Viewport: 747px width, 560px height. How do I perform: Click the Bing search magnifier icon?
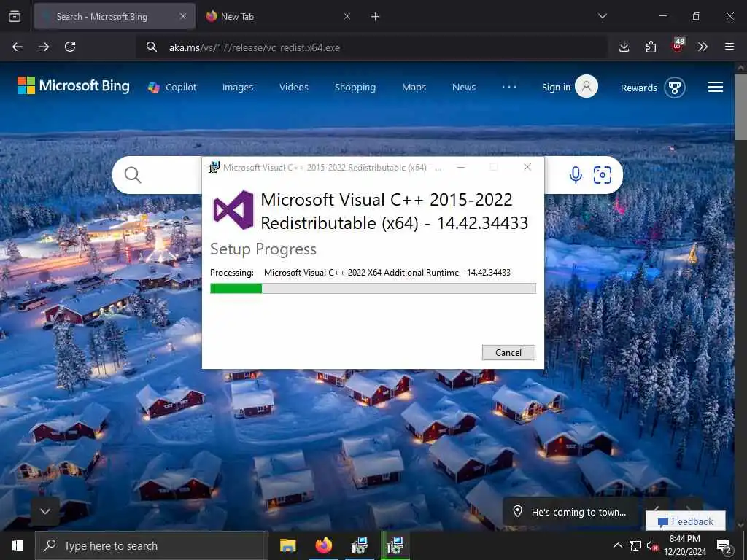[133, 175]
